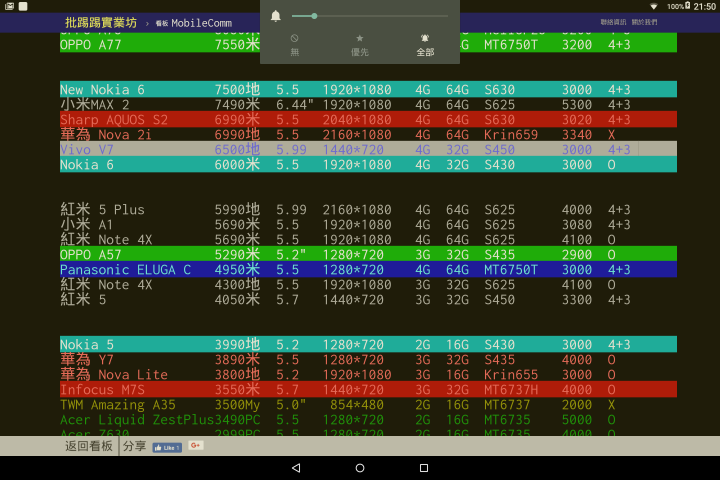Tap the Android back navigation button
720x480 pixels.
click(296, 468)
